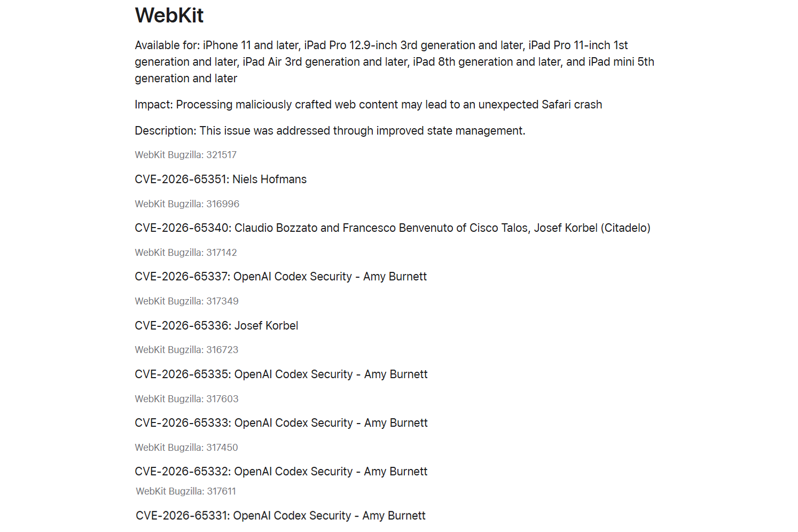Click the WebKit Bugzilla: 317611 text
The height and width of the screenshot is (532, 798).
(186, 491)
